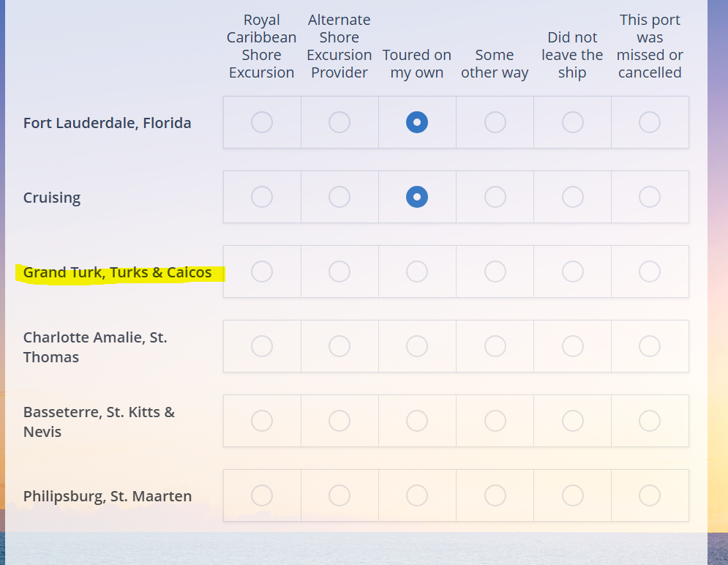Click the highlighted Grand Turk, Turks & Caicos label
The height and width of the screenshot is (565, 728).
[118, 272]
